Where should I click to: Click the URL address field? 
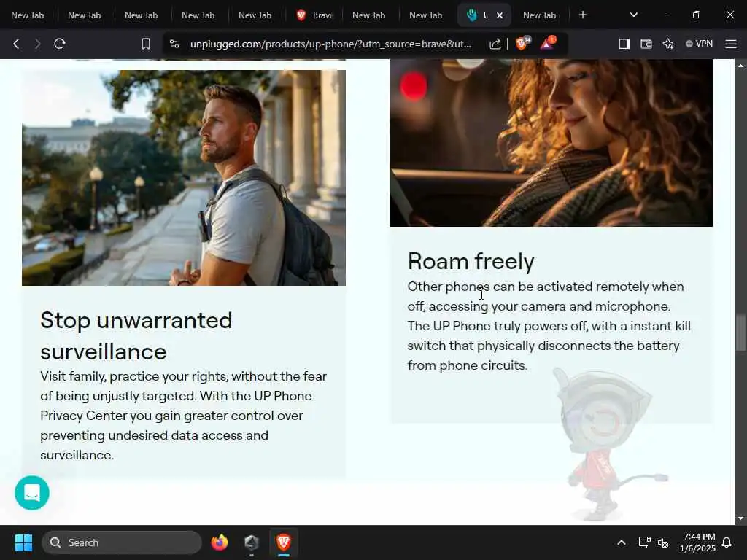(x=330, y=44)
